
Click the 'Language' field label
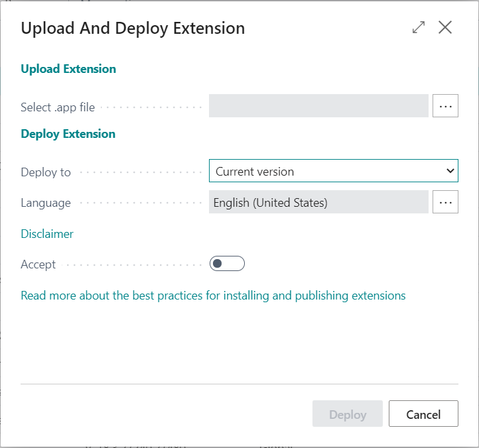coord(46,203)
